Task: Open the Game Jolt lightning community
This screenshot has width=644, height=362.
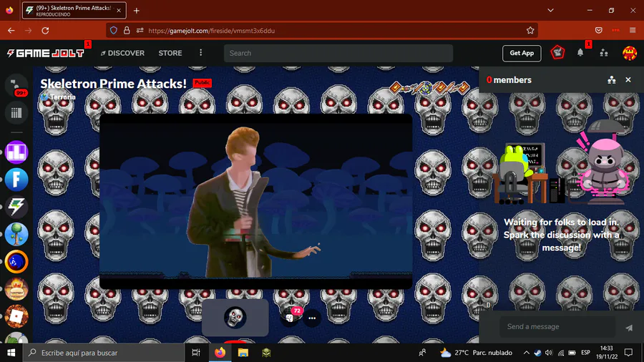Action: tap(16, 207)
